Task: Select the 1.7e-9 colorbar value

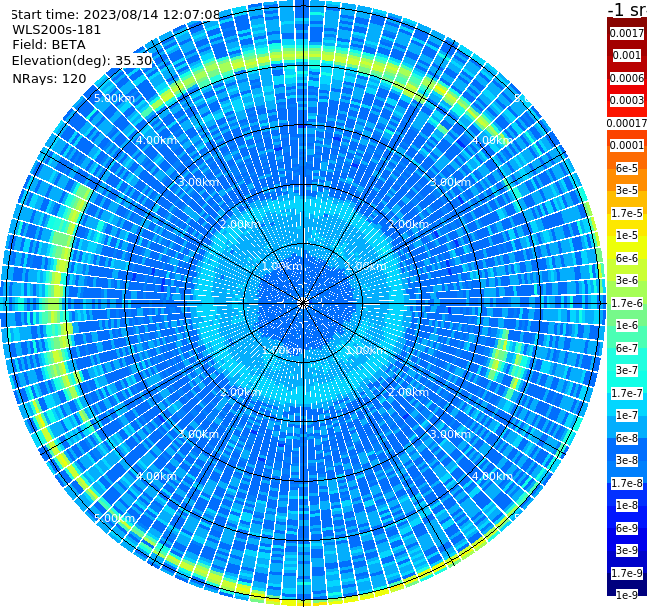Action: [x=627, y=573]
